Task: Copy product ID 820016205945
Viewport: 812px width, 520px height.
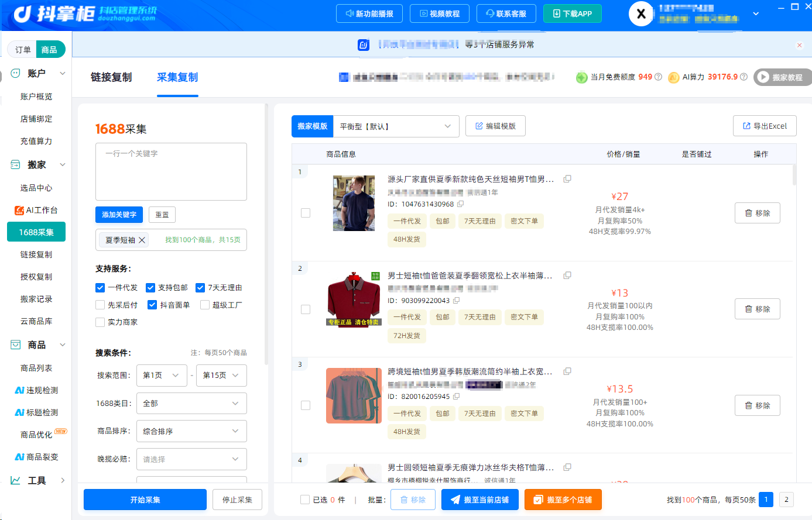Action: pos(457,397)
